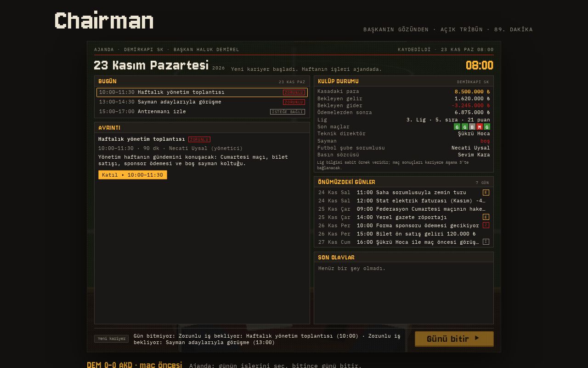Open the Federasyon Cumartesi maçının entry
The image size is (588, 368).
[404, 209]
